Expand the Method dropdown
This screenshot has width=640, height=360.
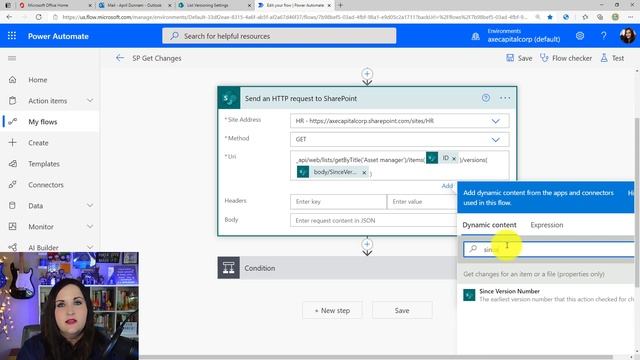495,140
